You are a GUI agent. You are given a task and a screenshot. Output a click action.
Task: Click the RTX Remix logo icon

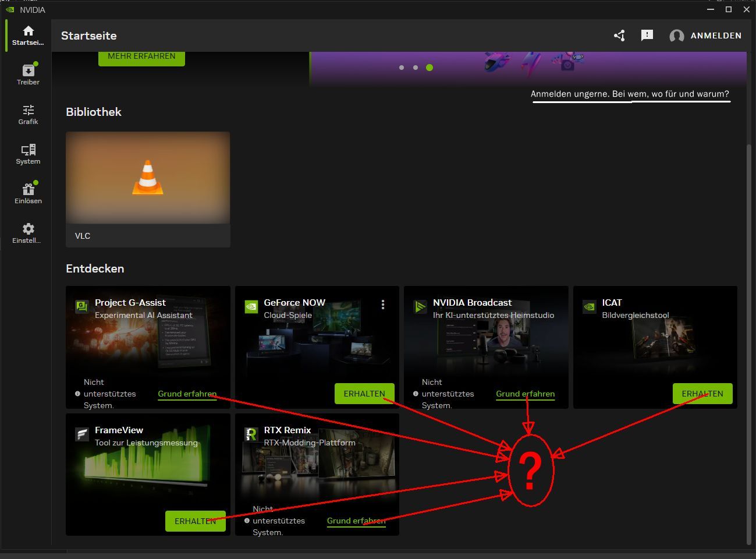coord(251,434)
